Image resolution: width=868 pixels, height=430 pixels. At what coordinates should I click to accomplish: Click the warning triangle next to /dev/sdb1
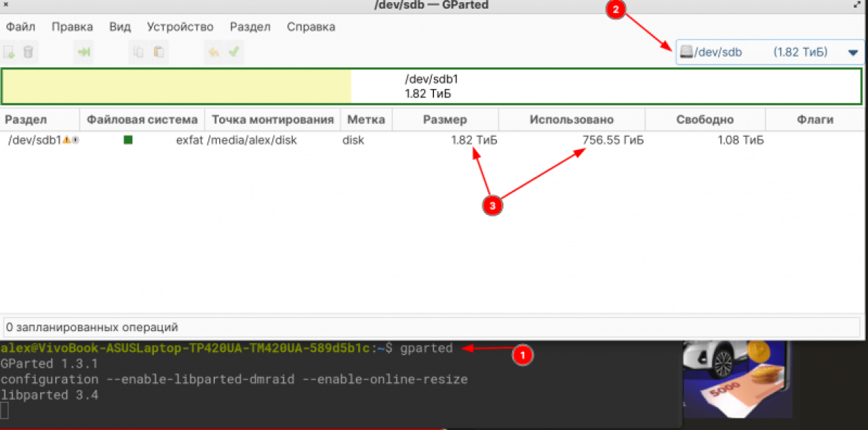(67, 140)
